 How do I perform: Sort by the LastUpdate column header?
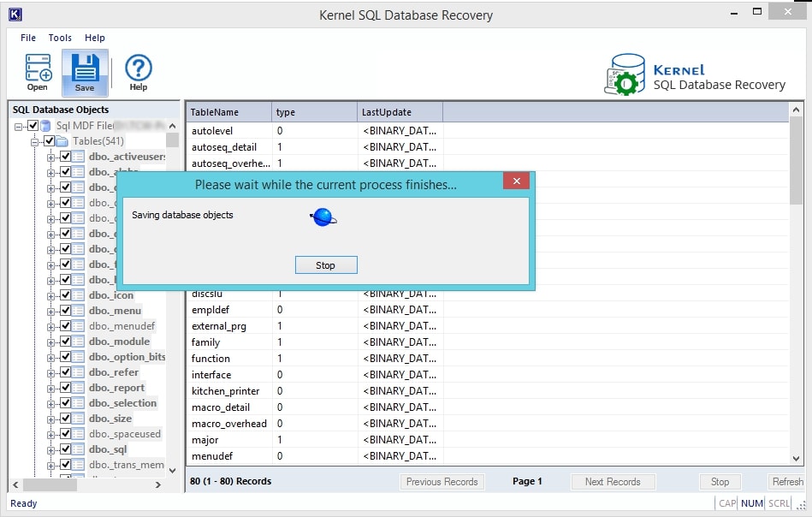coord(400,112)
